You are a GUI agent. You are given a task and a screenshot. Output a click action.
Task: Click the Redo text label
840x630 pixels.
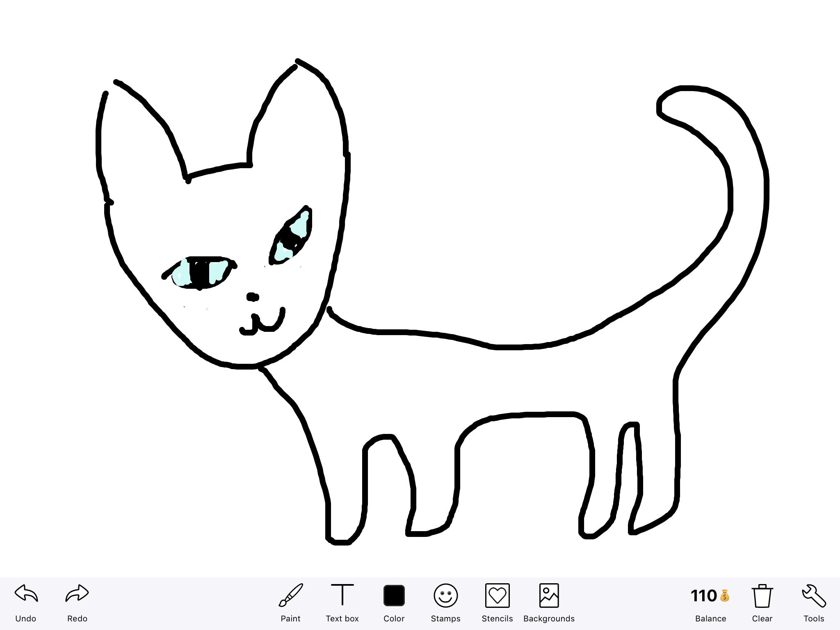(77, 619)
